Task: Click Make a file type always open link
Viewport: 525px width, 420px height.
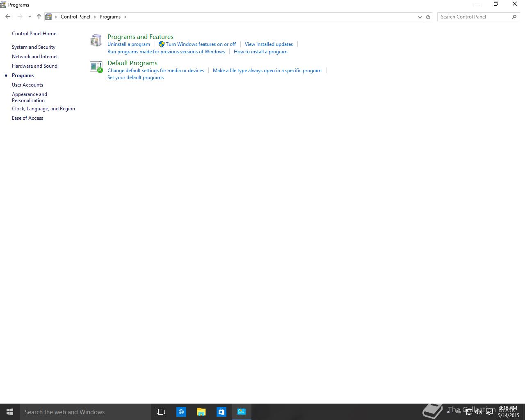Action: 267,71
